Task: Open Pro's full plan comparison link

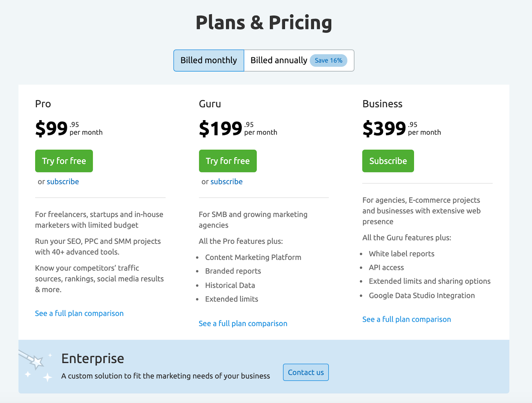Action: click(79, 313)
